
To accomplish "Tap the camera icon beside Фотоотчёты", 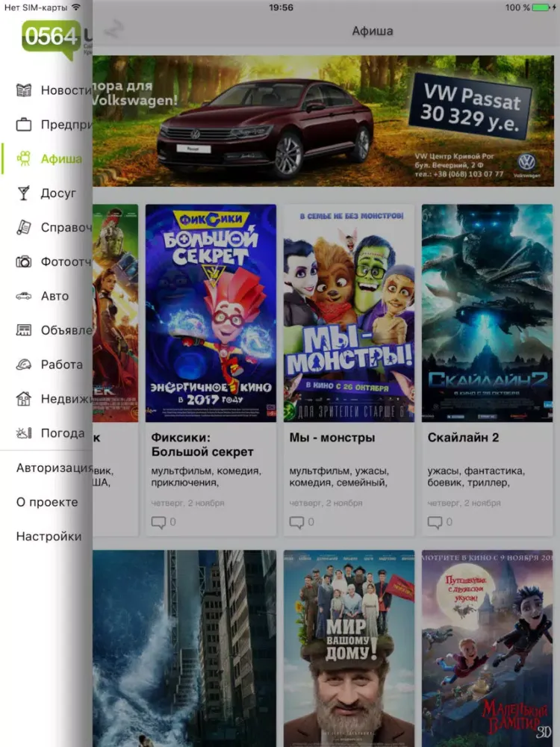I will coord(24,261).
